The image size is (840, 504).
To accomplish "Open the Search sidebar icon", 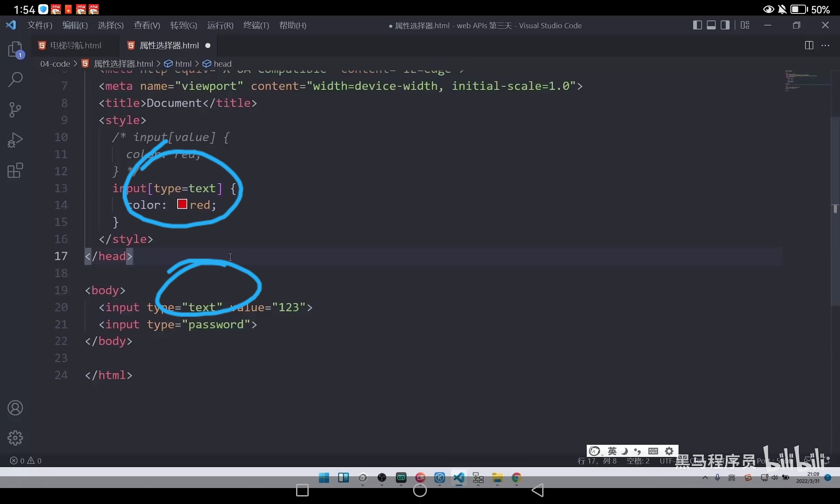I will tap(15, 79).
